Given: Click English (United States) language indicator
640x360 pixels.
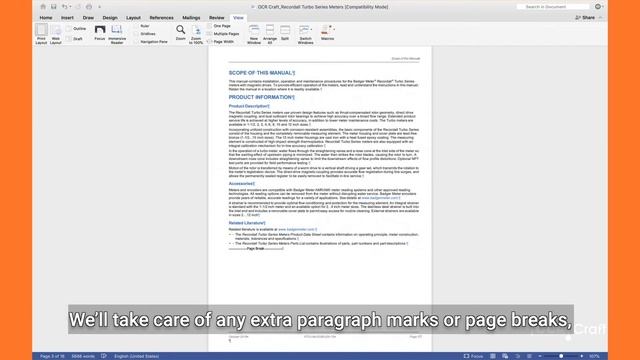Looking at the screenshot, I should 136,356.
